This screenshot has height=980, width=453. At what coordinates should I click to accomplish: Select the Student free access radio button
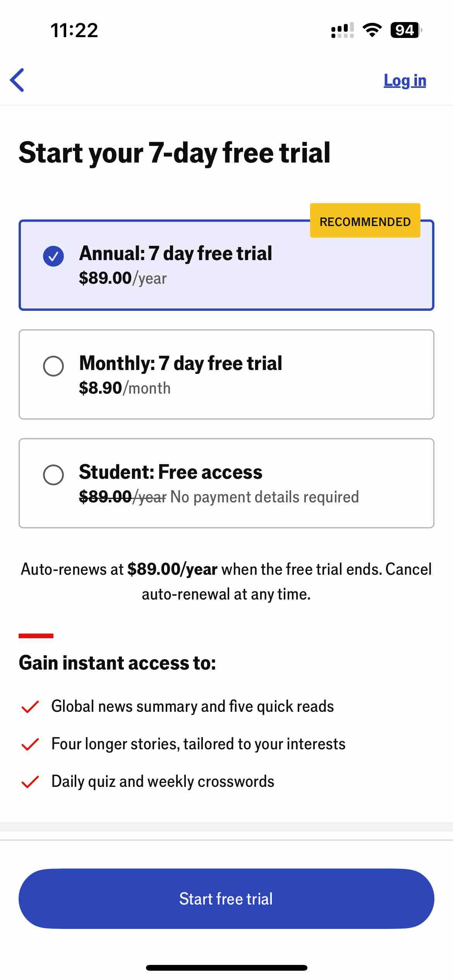click(53, 475)
